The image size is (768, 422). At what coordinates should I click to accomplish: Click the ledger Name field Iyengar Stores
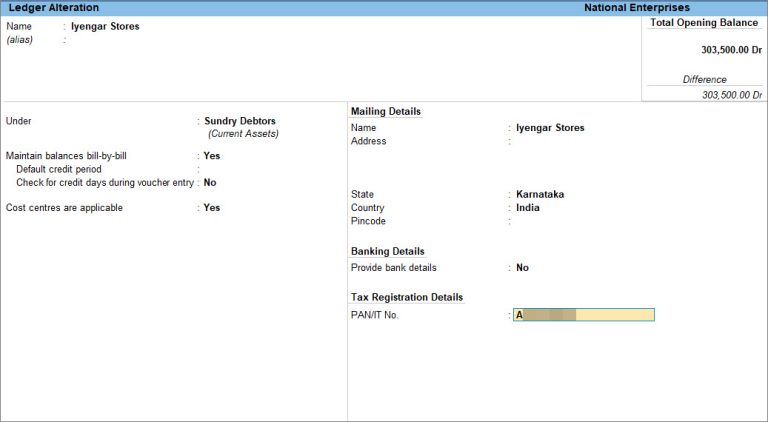click(x=105, y=27)
